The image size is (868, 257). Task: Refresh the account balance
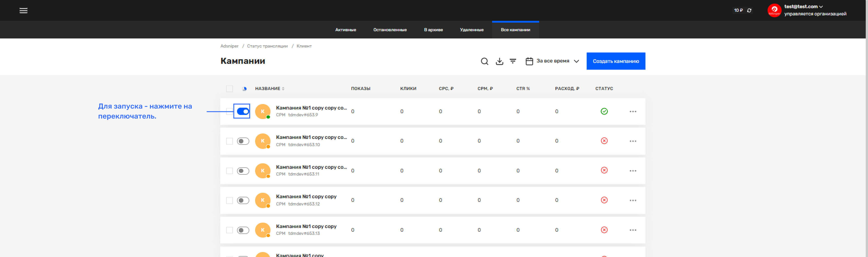click(749, 10)
